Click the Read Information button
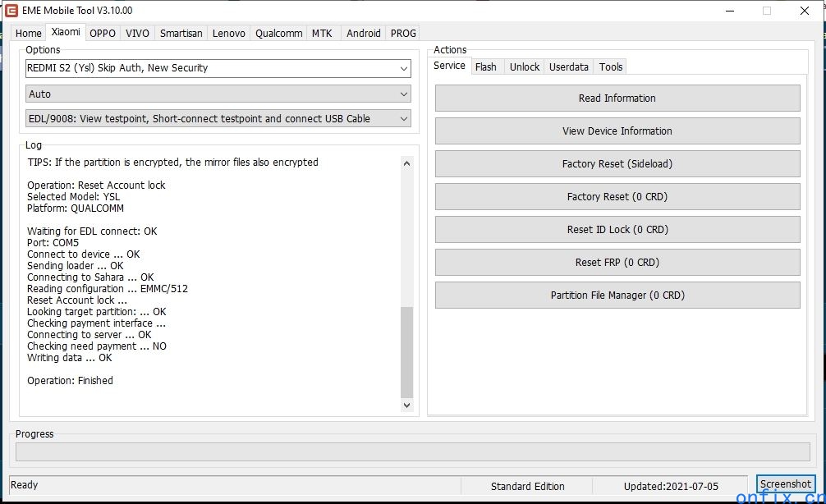Screen dimensions: 826x504 click(x=617, y=99)
